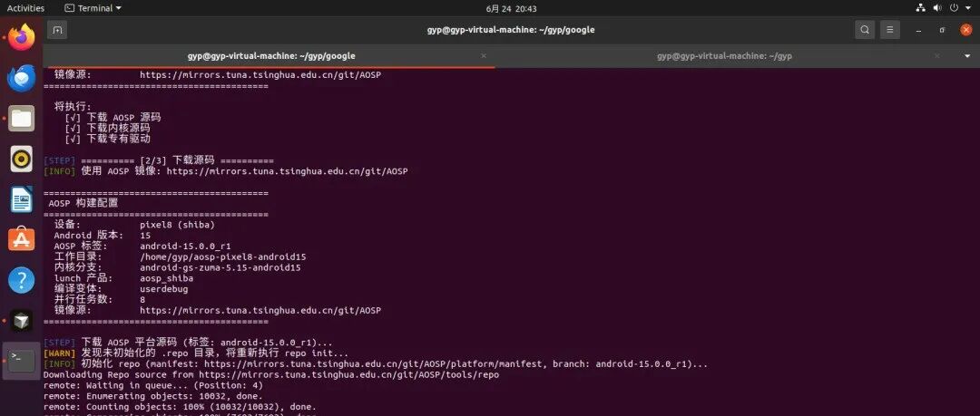Open the 6月 24 20:43 clock calendar
The width and height of the screenshot is (980, 416).
pos(511,9)
